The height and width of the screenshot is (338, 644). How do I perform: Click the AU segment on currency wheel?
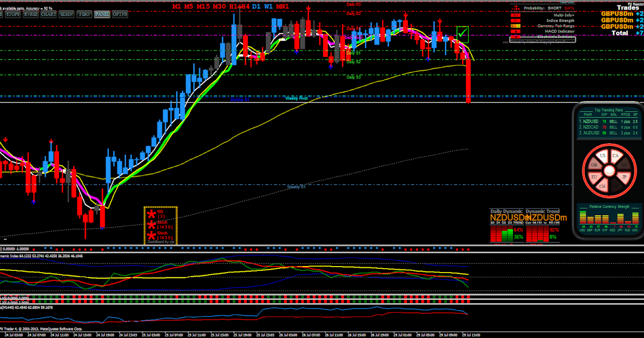pyautogui.click(x=624, y=165)
